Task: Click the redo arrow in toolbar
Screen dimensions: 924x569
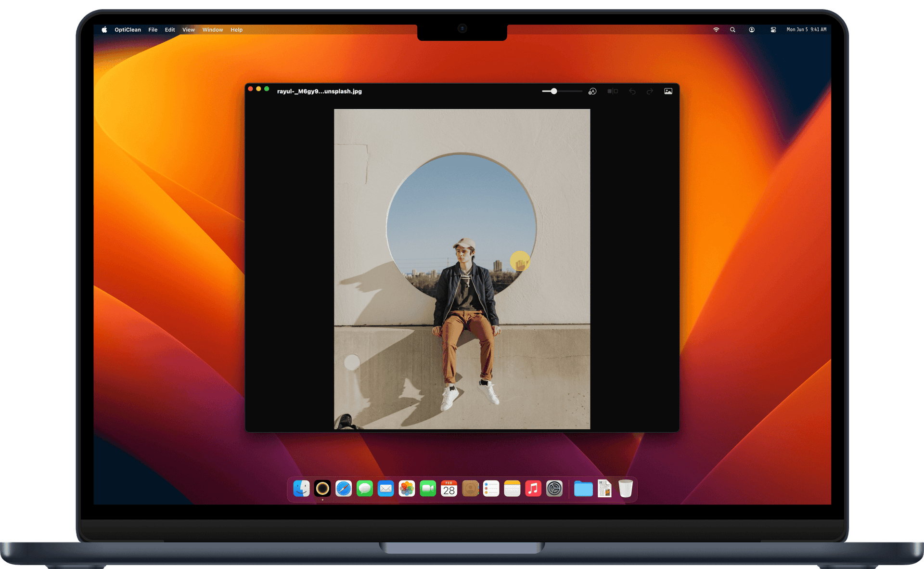Action: pyautogui.click(x=650, y=91)
